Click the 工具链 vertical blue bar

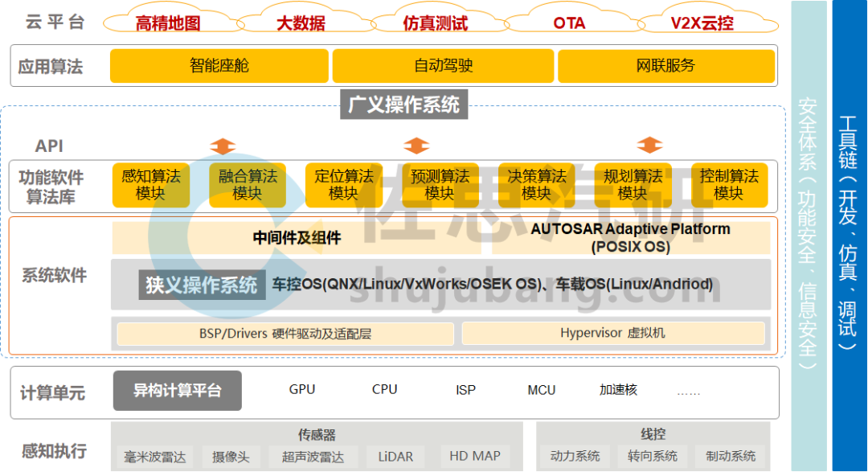pos(850,236)
